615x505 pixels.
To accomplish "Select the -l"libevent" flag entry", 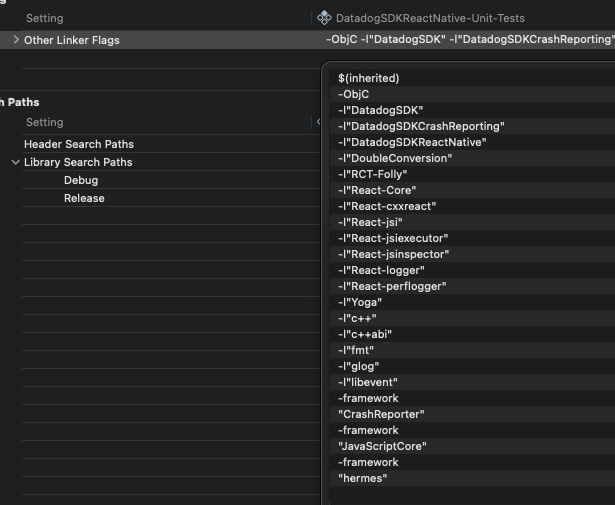I will 472,382.
